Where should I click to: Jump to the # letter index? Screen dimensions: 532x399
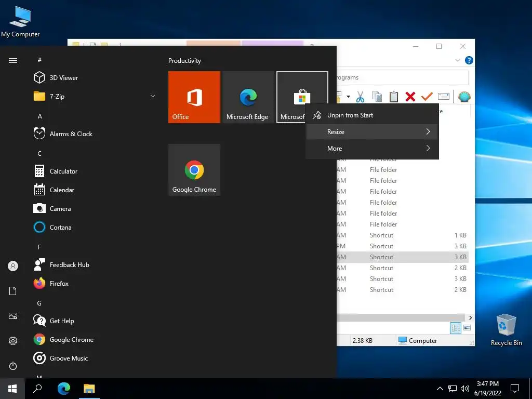[x=39, y=60]
